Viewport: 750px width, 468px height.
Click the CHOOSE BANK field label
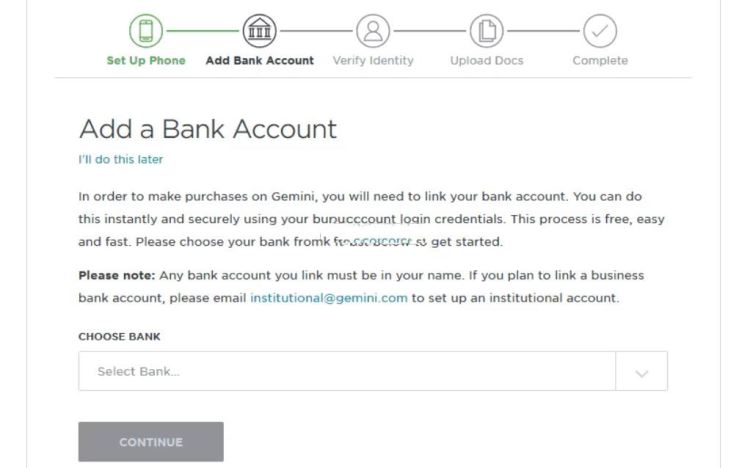[x=119, y=337]
